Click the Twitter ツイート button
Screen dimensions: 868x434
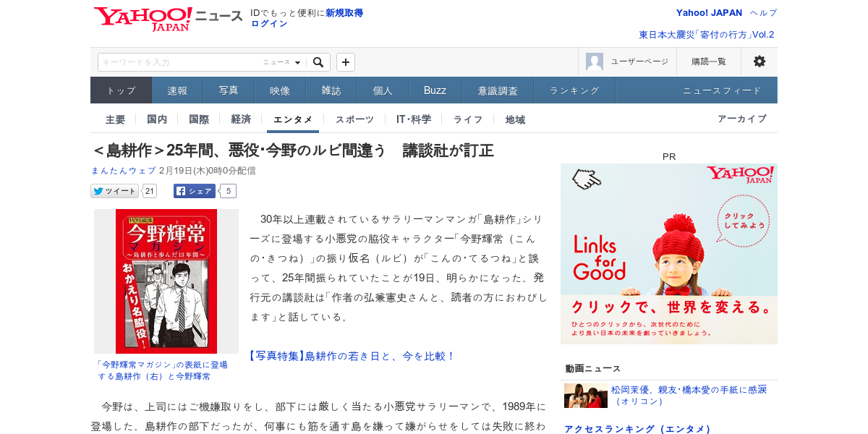[114, 191]
